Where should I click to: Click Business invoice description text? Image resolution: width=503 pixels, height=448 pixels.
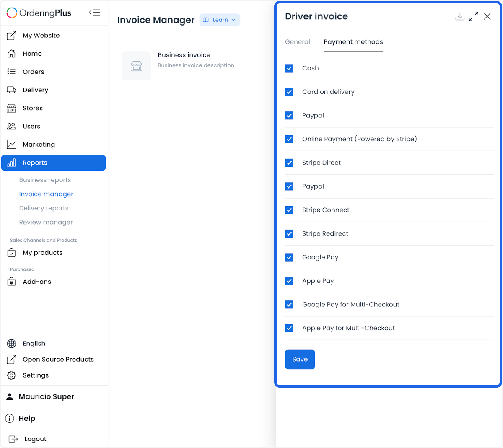tap(196, 65)
